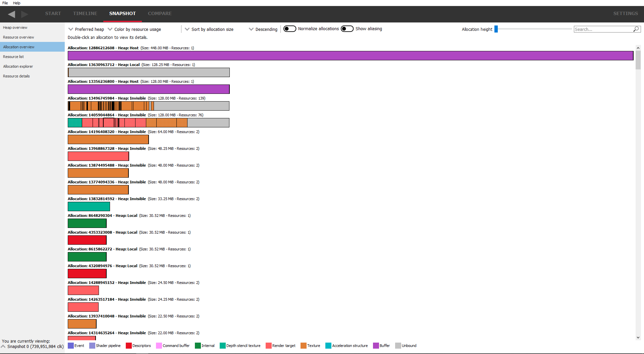The width and height of the screenshot is (644, 354).
Task: Open the Resource list pane
Action: point(13,57)
